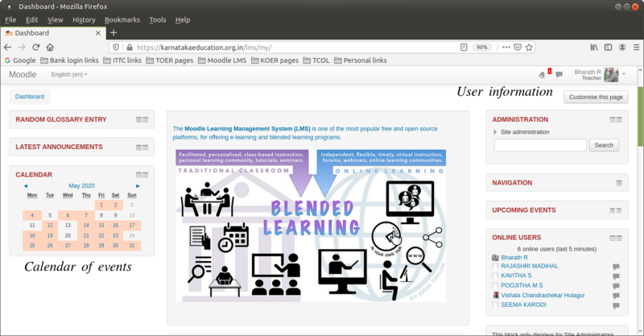Screen dimensions: 644x336
Task: Click Bharath R profile picture
Action: point(611,75)
